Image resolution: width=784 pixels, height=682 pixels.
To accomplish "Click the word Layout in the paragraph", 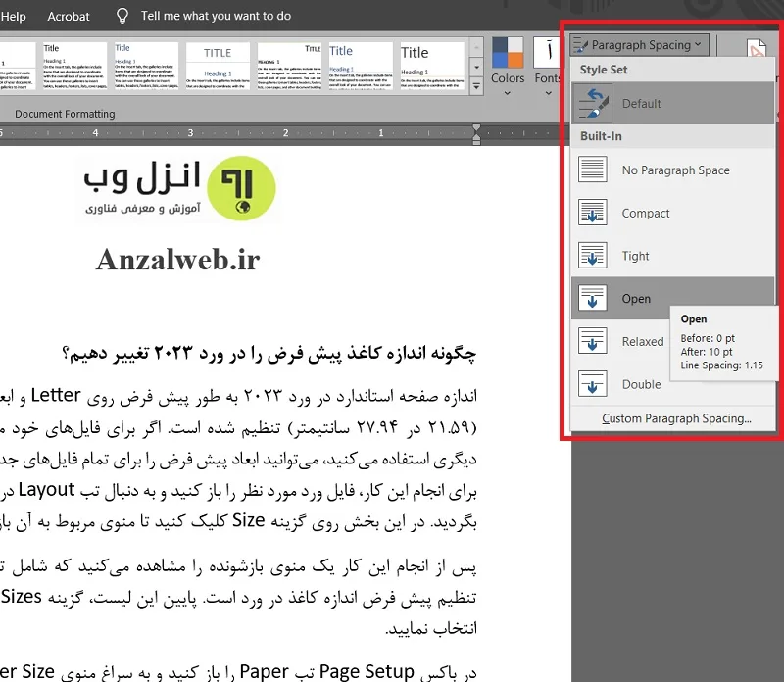I will pyautogui.click(x=46, y=490).
